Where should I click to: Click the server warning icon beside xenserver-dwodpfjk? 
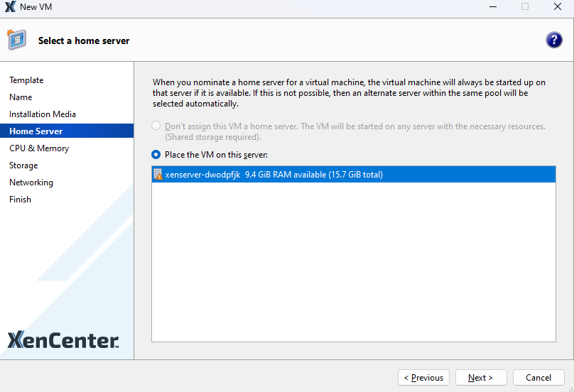coord(158,175)
